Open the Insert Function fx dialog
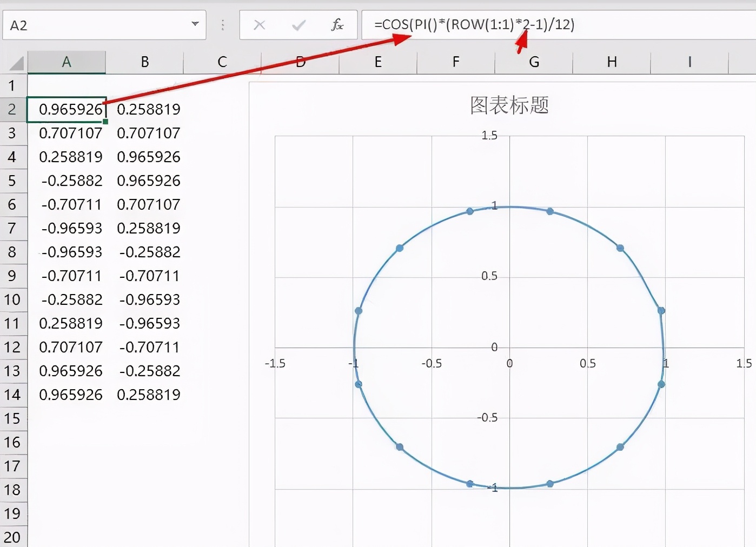Viewport: 756px width, 547px height. pyautogui.click(x=337, y=25)
